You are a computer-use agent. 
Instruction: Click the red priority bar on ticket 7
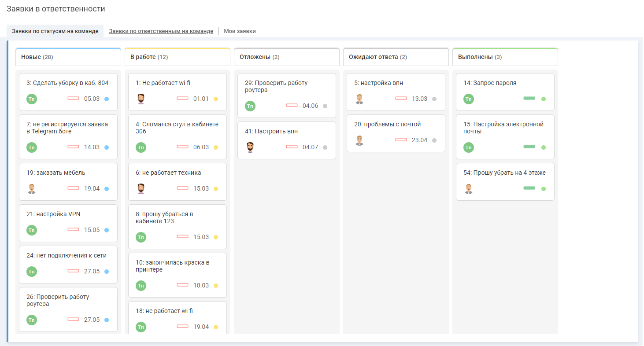pyautogui.click(x=73, y=147)
